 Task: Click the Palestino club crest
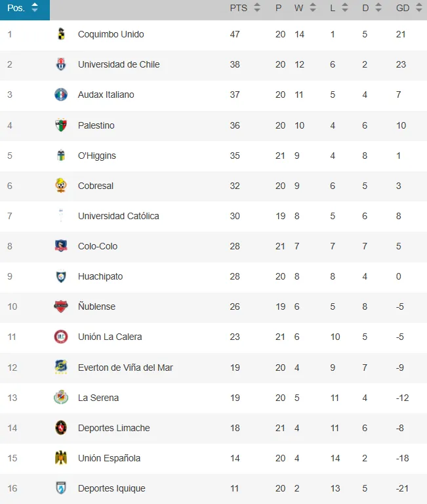(61, 125)
